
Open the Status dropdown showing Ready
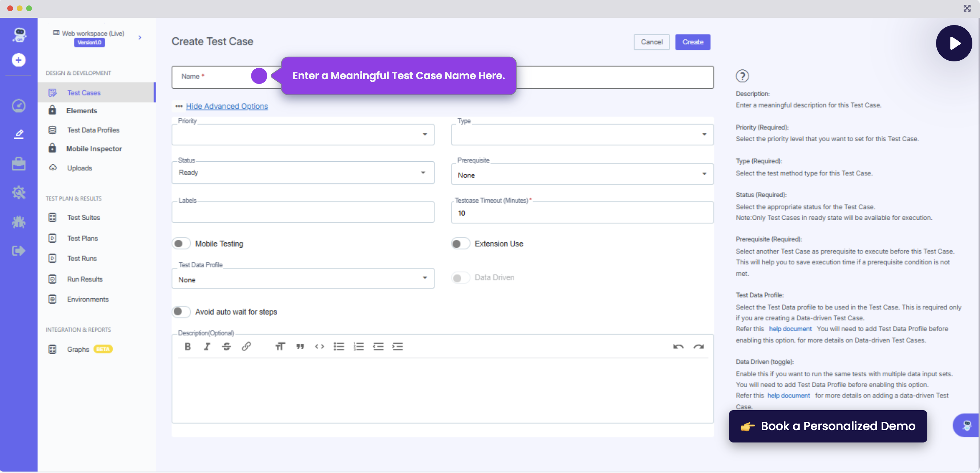(x=303, y=173)
